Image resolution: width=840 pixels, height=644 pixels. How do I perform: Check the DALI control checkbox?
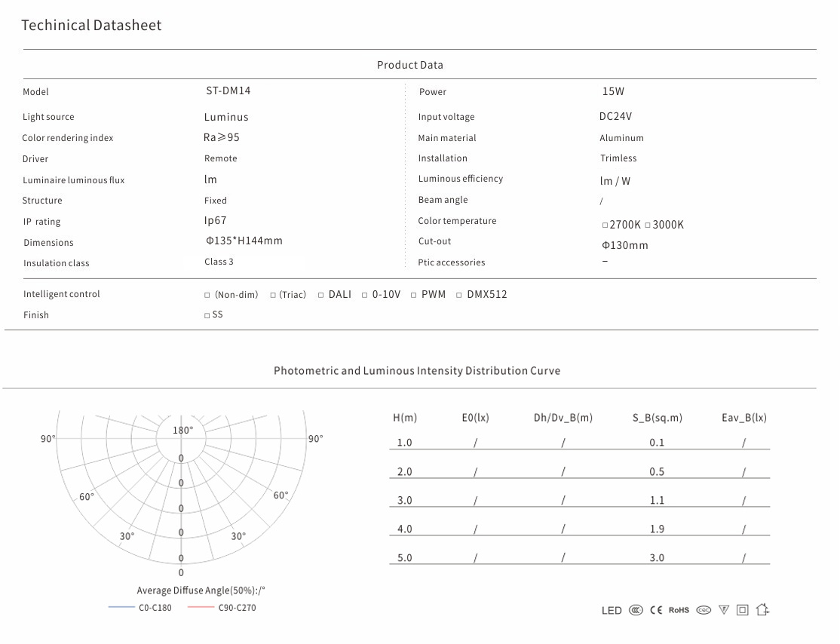pyautogui.click(x=320, y=295)
